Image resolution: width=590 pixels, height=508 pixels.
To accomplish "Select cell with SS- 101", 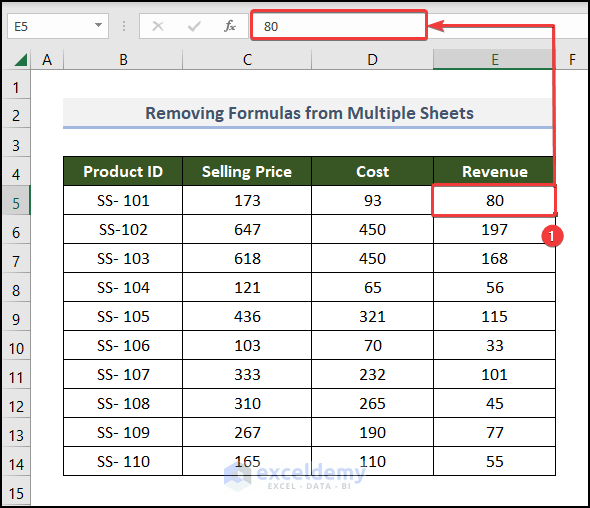I will (x=123, y=200).
